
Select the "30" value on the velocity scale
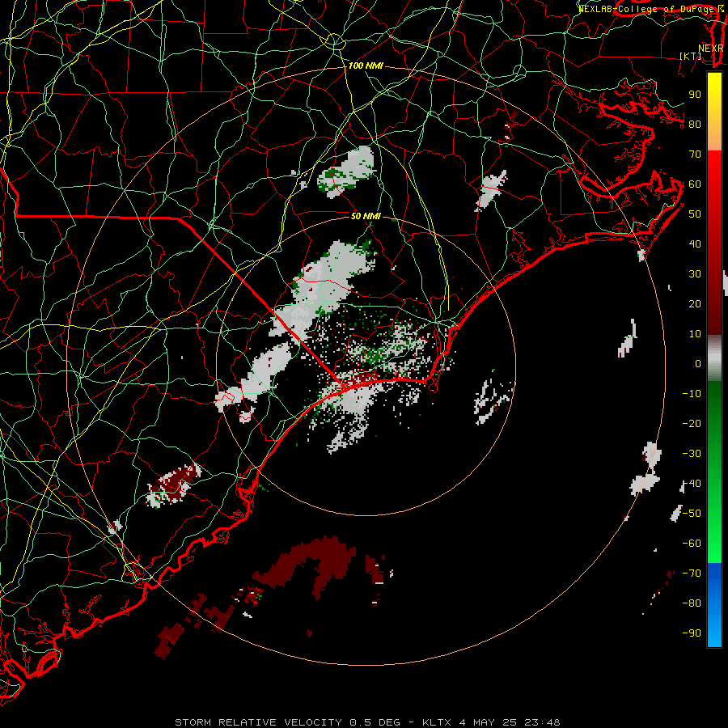[695, 274]
